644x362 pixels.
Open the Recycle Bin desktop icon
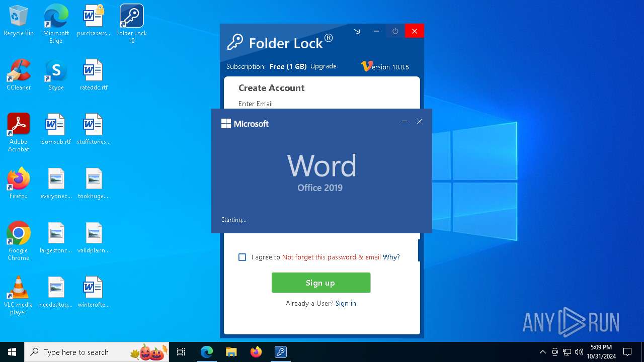click(x=19, y=21)
